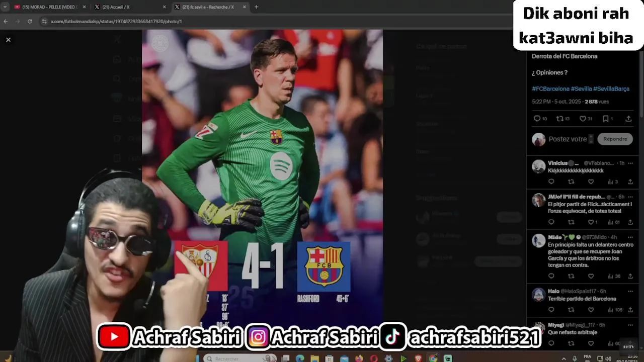View 105 stats on Halo comment
Viewport: 644px width, 362px height.
[615, 310]
